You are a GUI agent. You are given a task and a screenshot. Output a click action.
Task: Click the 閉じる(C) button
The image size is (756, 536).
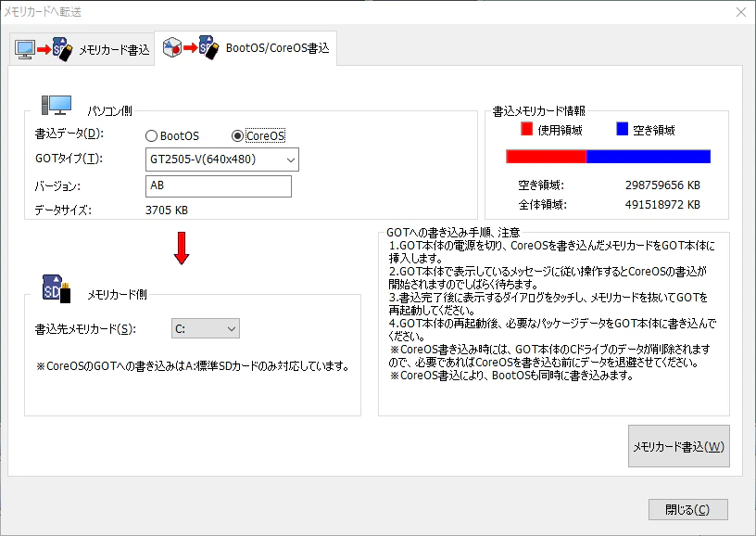(688, 509)
